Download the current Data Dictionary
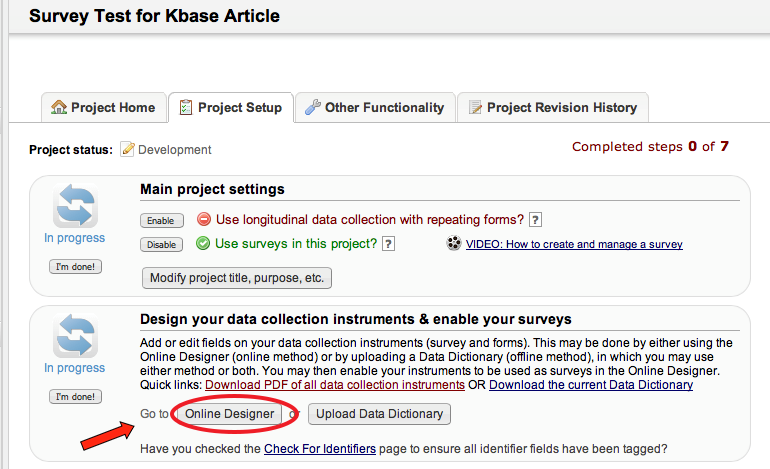Screen dimensions: 770x469 click(591, 385)
